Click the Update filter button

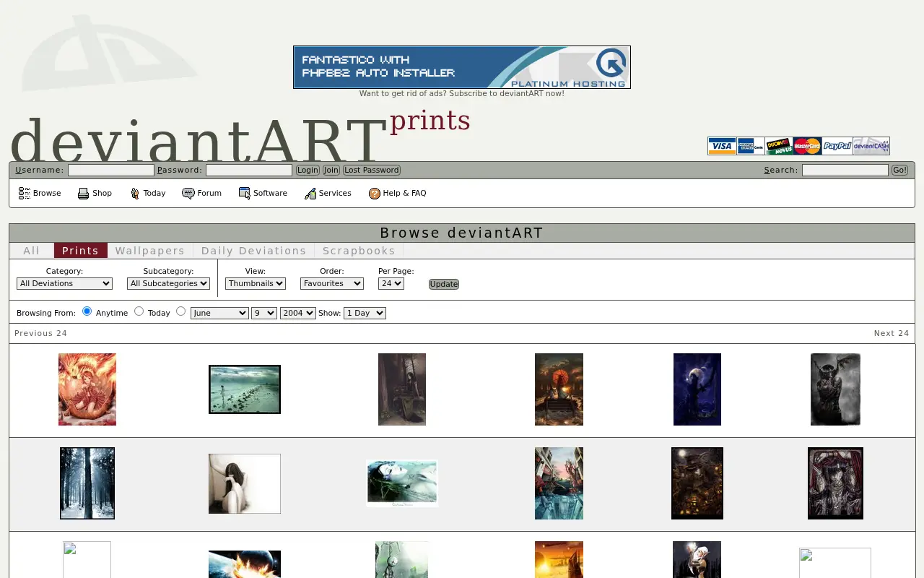point(444,284)
